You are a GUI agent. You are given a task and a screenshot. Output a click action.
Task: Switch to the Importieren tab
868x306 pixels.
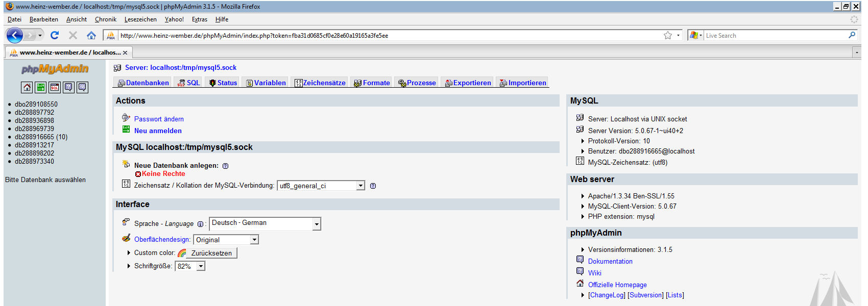pyautogui.click(x=523, y=83)
